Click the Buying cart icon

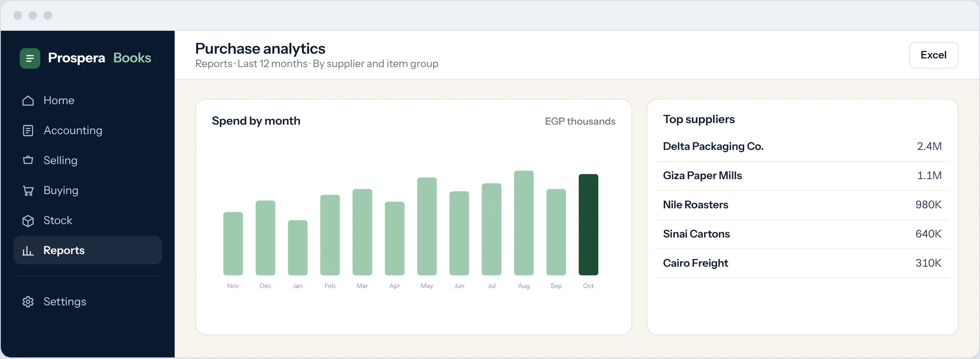(x=28, y=190)
